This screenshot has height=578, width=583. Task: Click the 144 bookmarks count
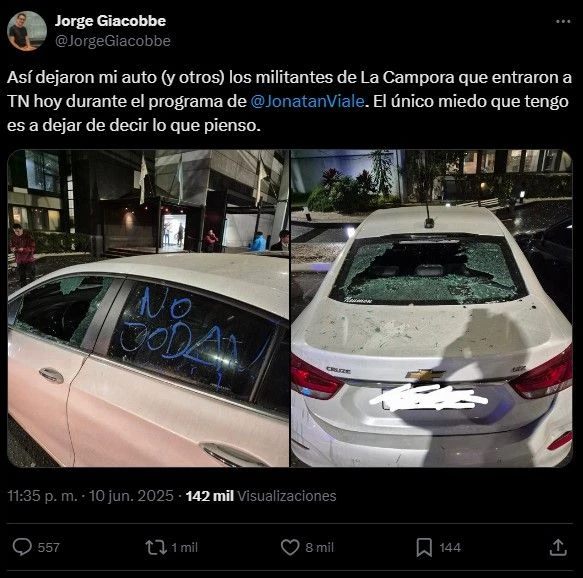point(450,548)
